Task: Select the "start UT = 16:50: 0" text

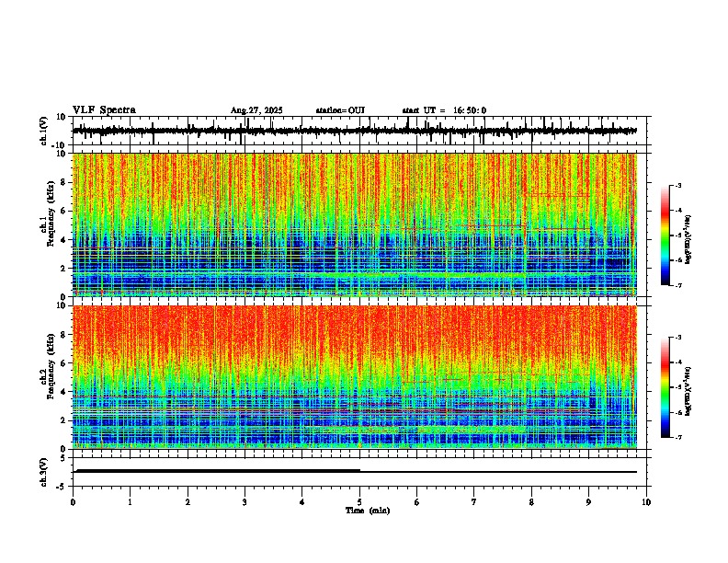Action: (x=444, y=110)
